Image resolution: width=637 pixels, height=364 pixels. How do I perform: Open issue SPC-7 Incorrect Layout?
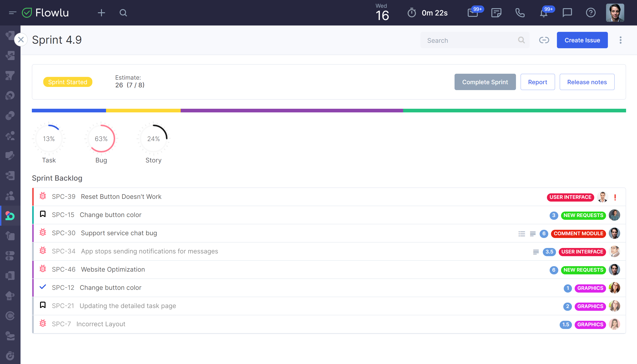click(x=329, y=324)
